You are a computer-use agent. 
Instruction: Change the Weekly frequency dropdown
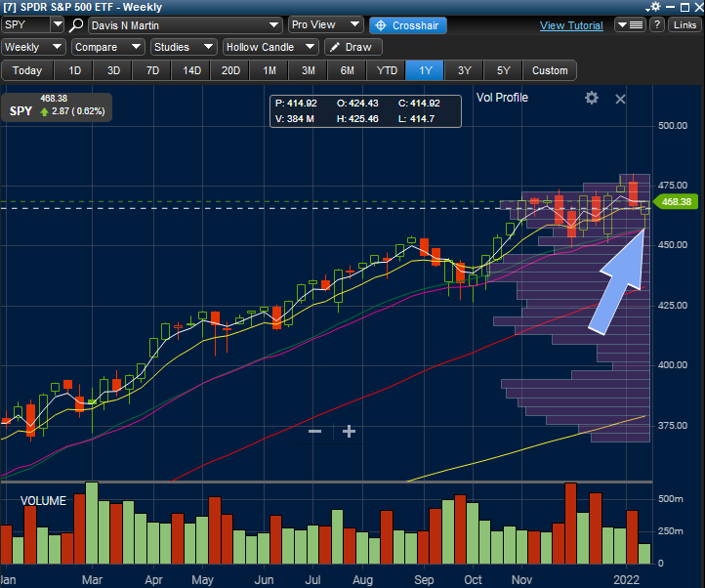click(x=33, y=47)
